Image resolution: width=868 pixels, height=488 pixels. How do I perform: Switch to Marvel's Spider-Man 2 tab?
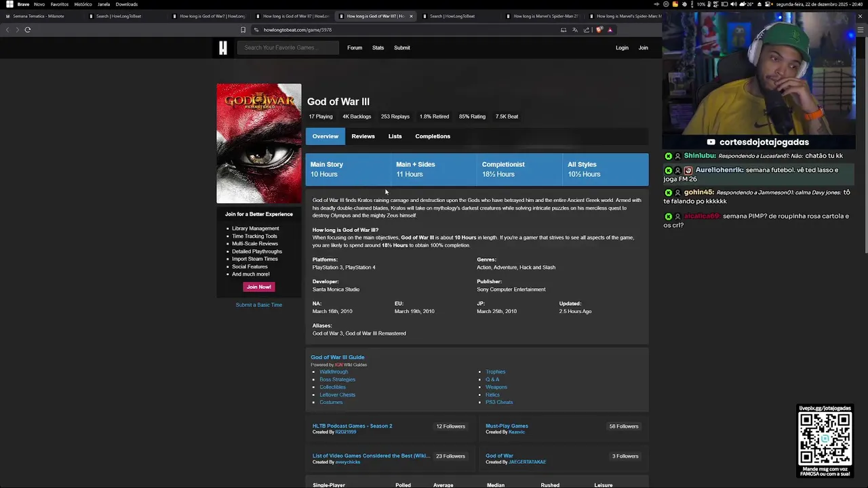point(542,16)
